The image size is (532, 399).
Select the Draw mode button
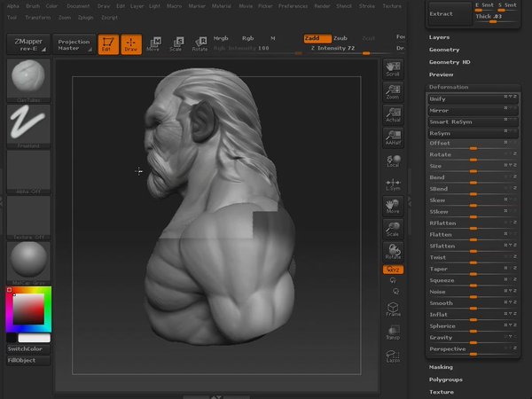pos(131,44)
